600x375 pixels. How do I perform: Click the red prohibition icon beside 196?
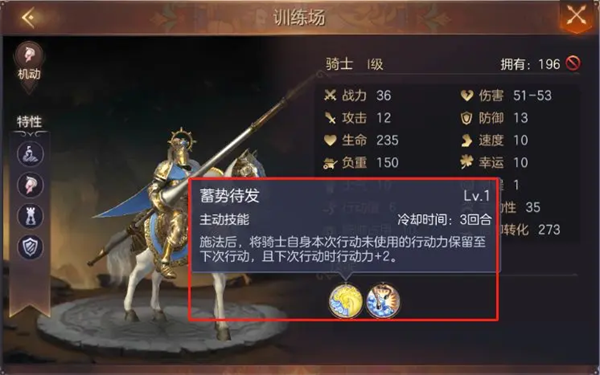pyautogui.click(x=573, y=64)
